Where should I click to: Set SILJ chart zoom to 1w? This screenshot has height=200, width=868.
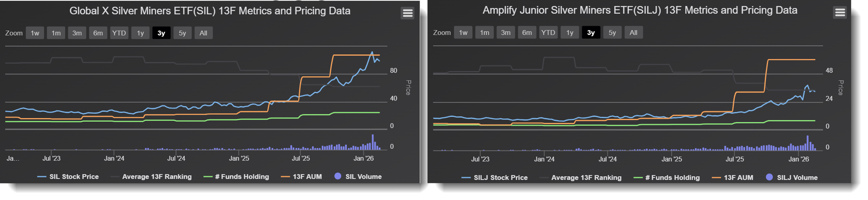(x=463, y=33)
